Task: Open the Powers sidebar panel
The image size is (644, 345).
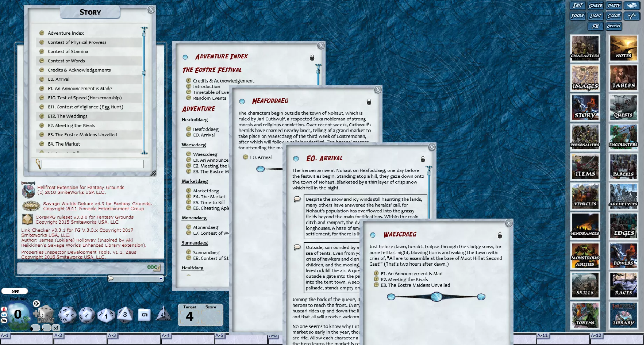Action: [623, 256]
